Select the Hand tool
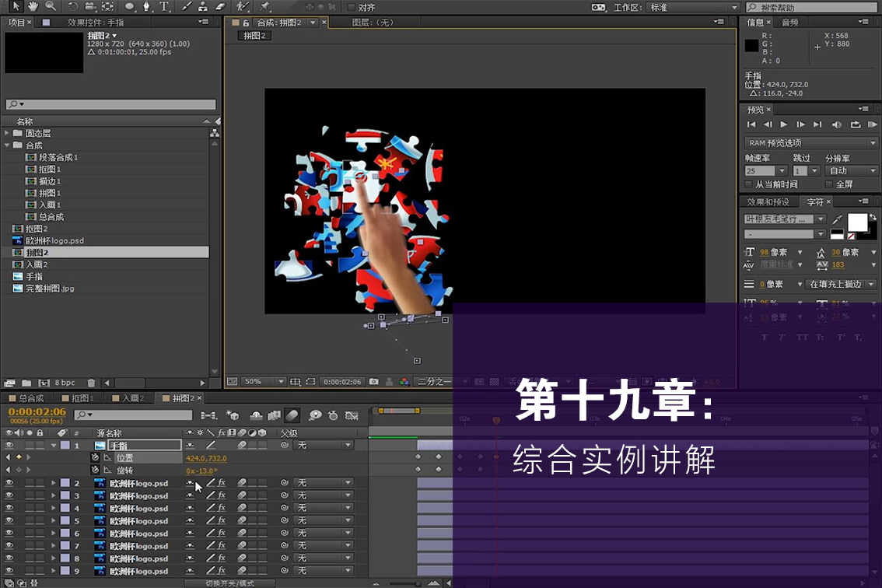The width and height of the screenshot is (882, 588). pos(33,6)
